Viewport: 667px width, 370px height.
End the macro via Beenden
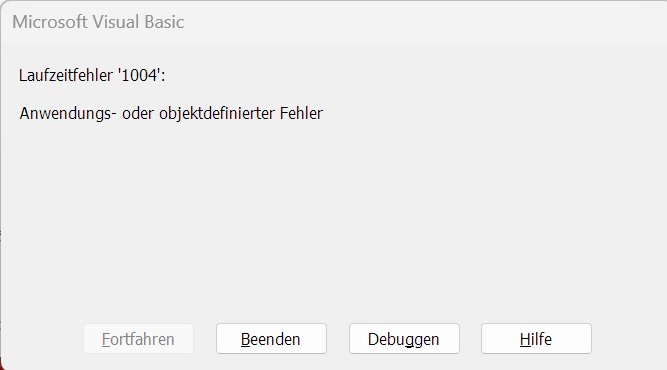[x=271, y=339]
